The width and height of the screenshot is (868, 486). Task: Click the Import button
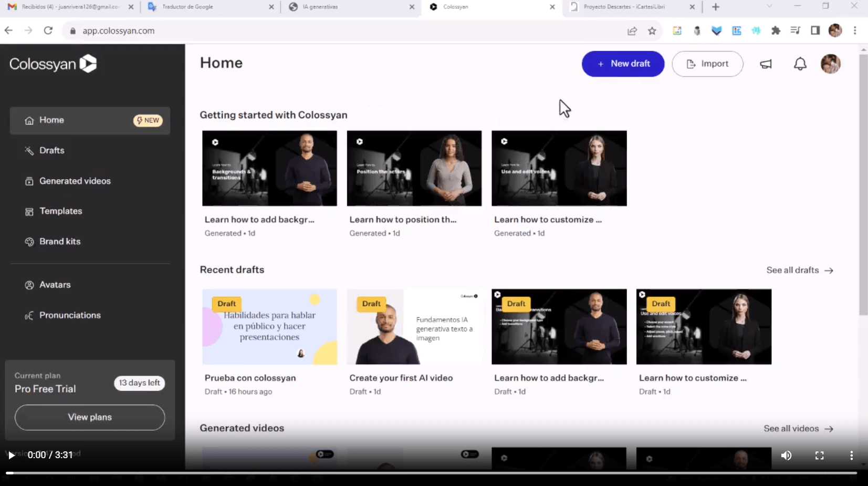tap(707, 64)
